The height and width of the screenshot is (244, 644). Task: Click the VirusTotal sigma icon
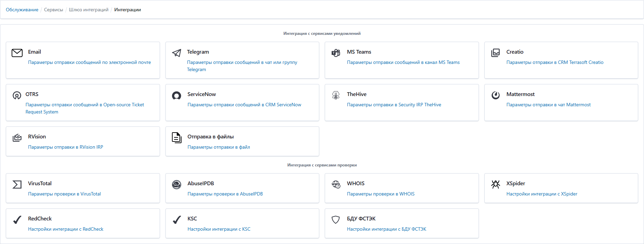tap(17, 185)
